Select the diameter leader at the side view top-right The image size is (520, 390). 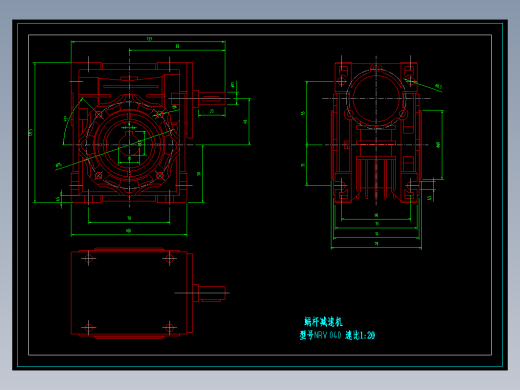point(423,85)
